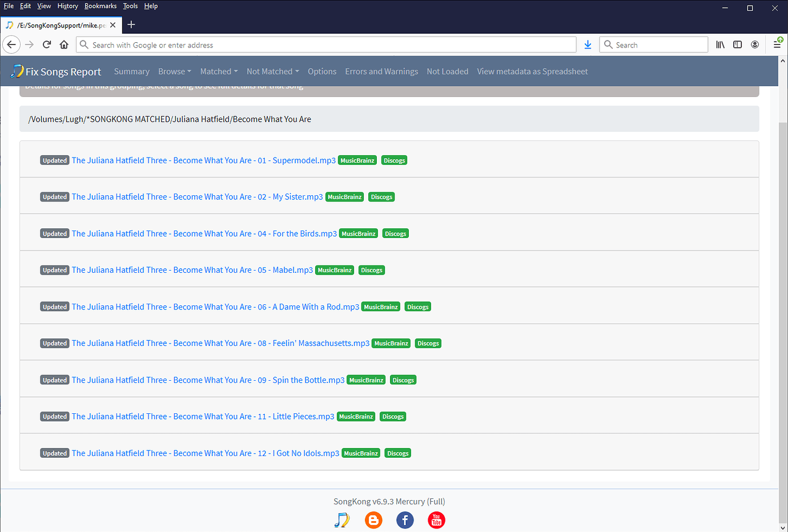This screenshot has height=532, width=788.
Task: Click the Juliana Hatfield folder path text
Action: click(170, 119)
